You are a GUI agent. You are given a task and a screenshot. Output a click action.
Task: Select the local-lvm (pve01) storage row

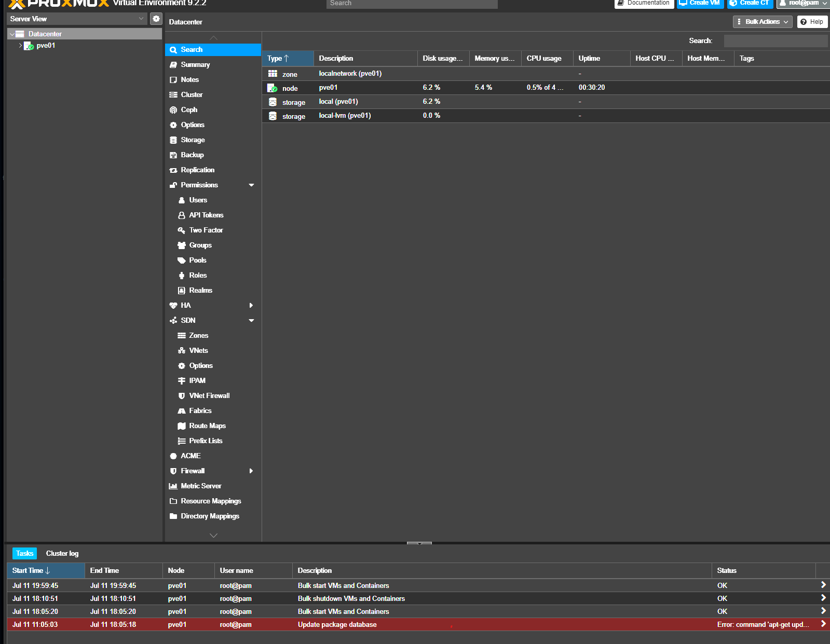(546, 116)
